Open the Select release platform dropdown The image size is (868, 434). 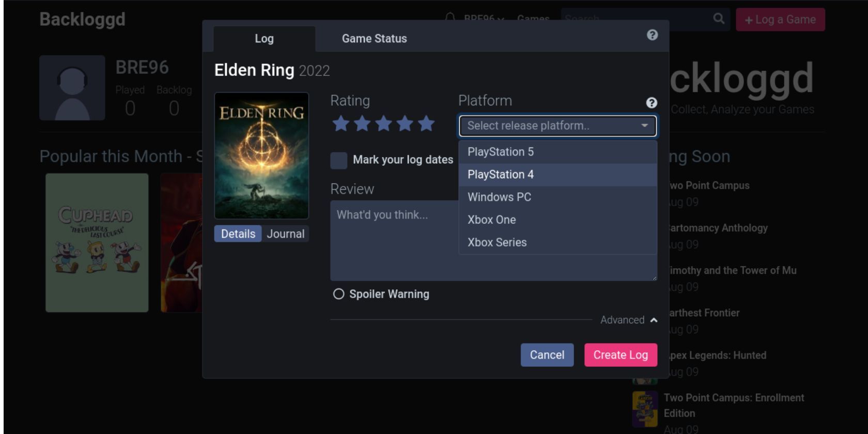pos(557,126)
